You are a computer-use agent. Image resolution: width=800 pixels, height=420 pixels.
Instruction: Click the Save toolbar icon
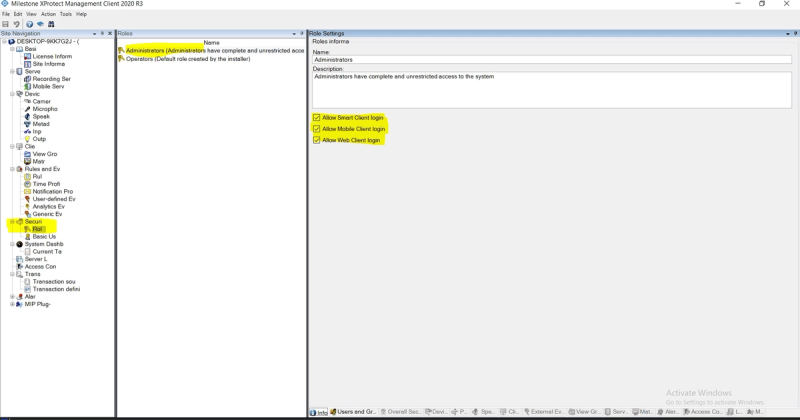click(x=6, y=24)
